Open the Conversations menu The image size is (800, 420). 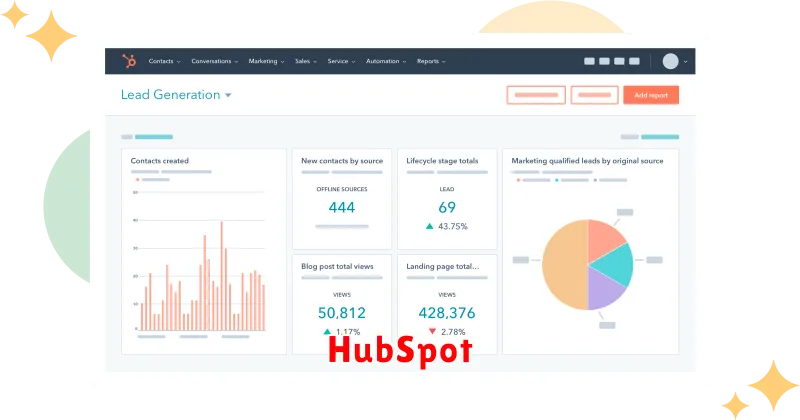[x=214, y=61]
